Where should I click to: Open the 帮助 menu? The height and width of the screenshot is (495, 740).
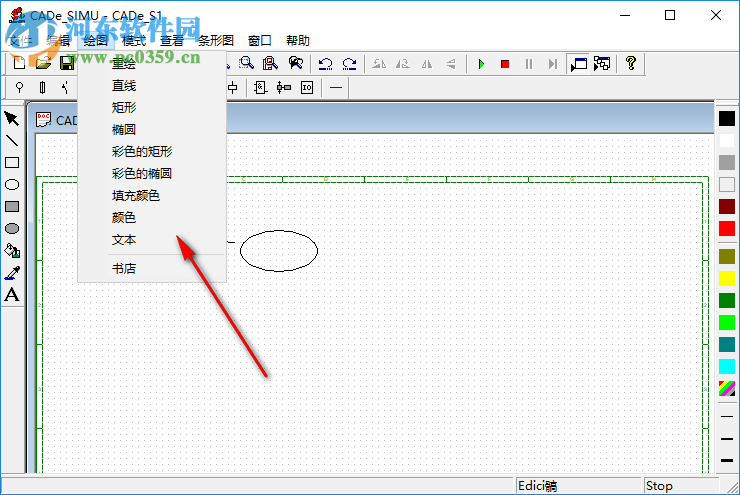pos(298,41)
